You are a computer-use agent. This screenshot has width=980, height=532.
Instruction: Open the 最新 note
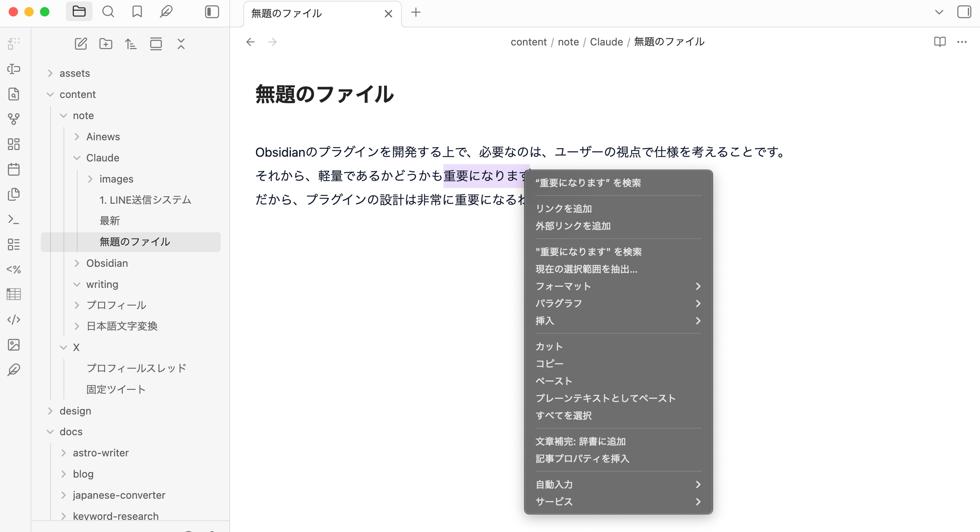click(110, 221)
